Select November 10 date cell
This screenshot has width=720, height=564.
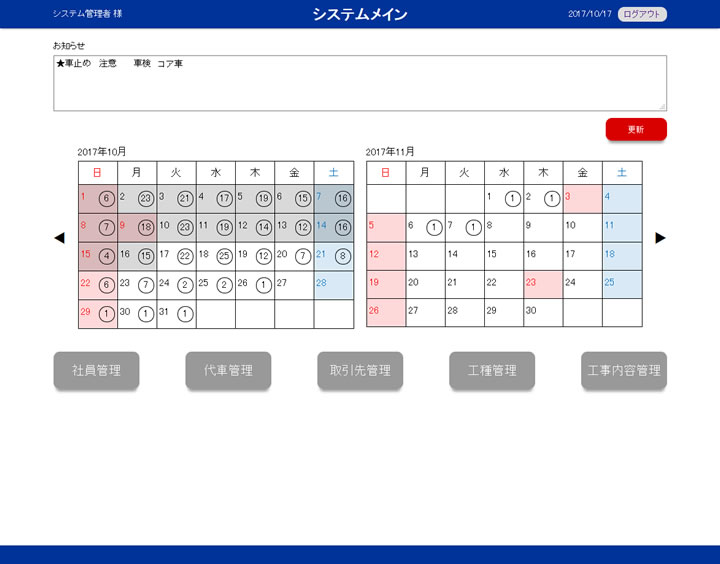(583, 228)
